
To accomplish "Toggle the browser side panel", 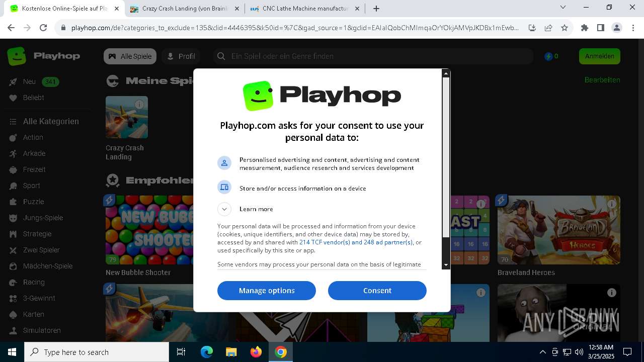I will (x=601, y=28).
